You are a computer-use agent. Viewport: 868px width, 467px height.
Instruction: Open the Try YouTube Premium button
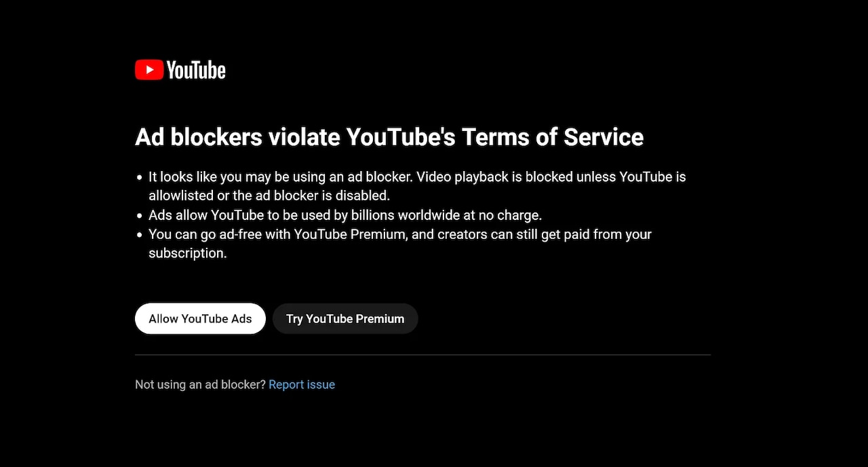(345, 319)
